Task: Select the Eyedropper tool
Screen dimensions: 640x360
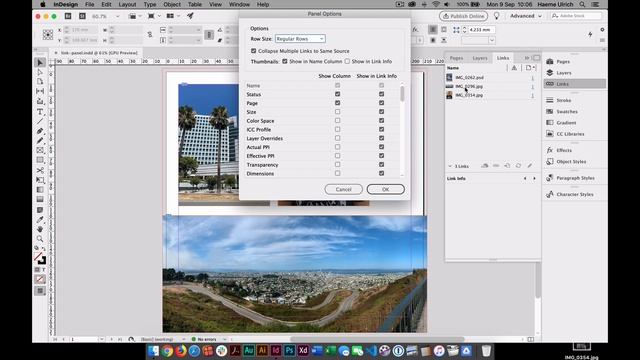Action: coord(40,220)
